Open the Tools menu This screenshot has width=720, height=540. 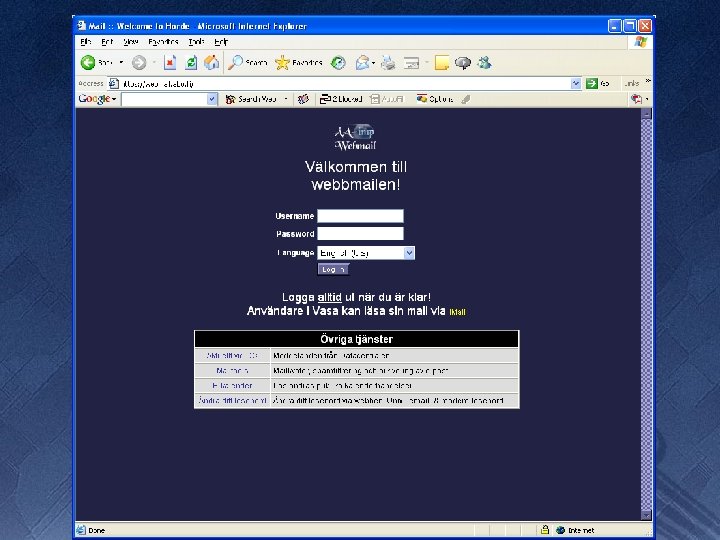pos(197,42)
